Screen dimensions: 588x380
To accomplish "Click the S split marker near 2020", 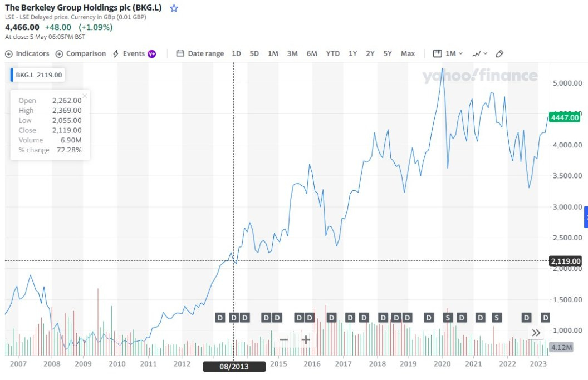I will point(447,318).
